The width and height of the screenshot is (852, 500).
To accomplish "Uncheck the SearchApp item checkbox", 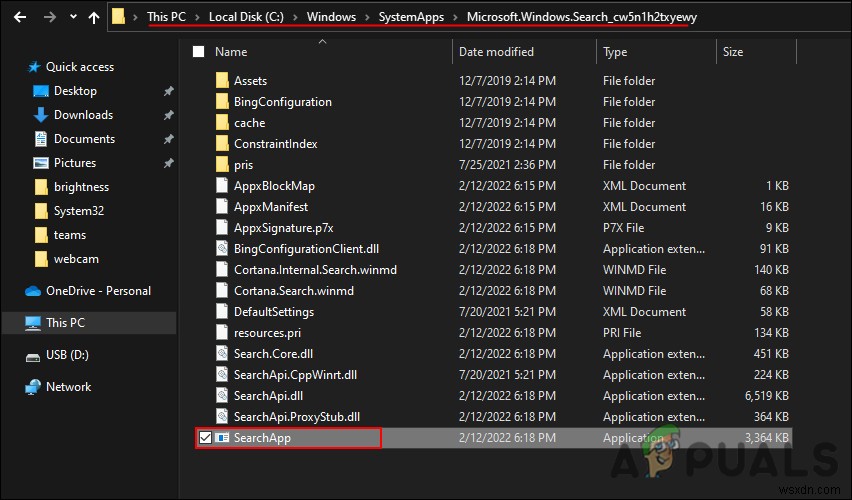I will [205, 438].
